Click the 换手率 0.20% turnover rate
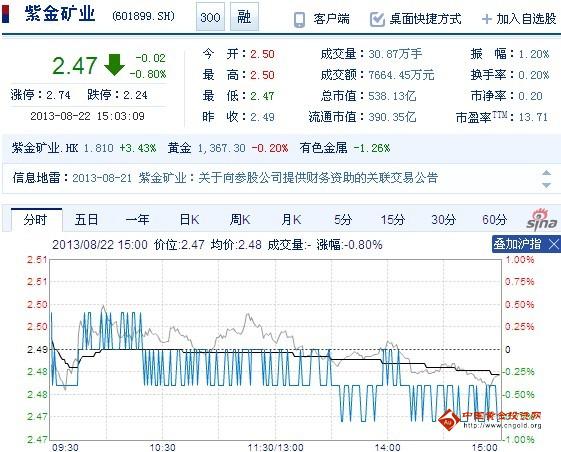Viewport: 561px width, 452px height. 533,75
